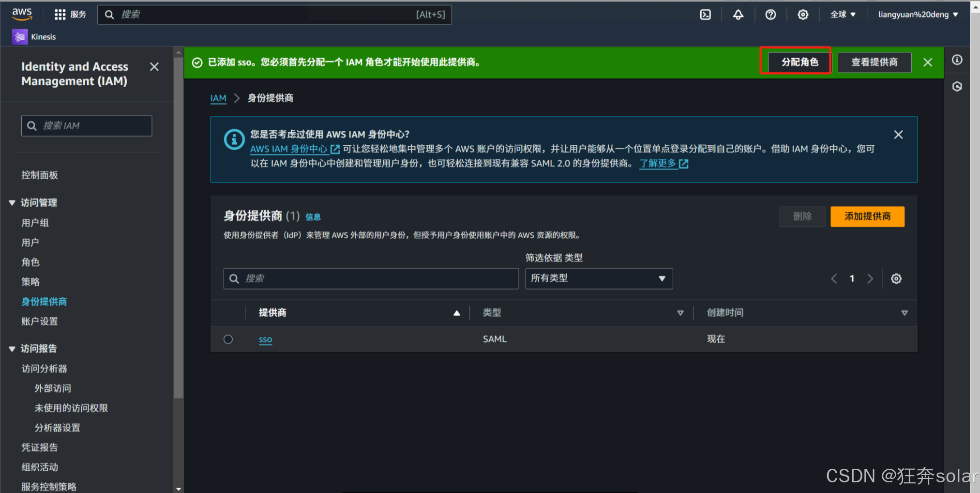Open the 了解更多 link

click(x=664, y=164)
